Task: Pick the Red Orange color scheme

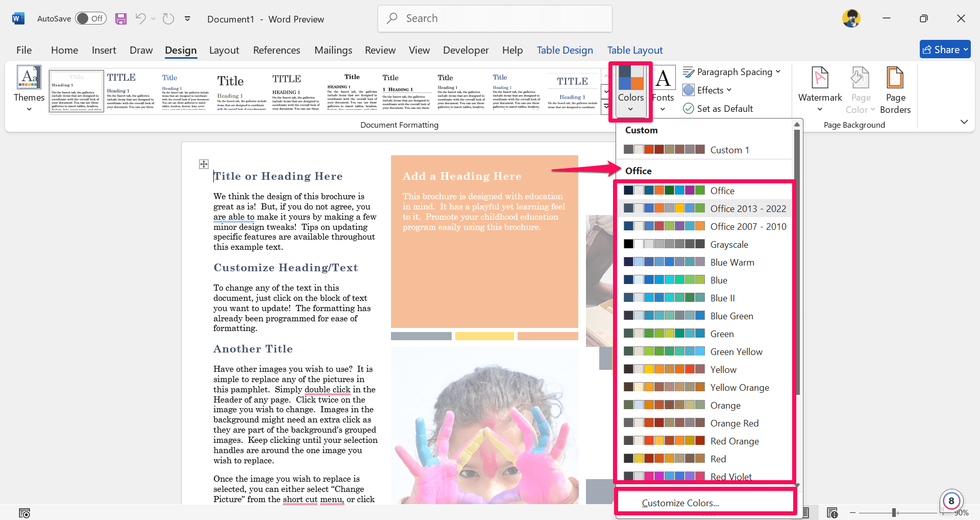Action: pos(704,441)
